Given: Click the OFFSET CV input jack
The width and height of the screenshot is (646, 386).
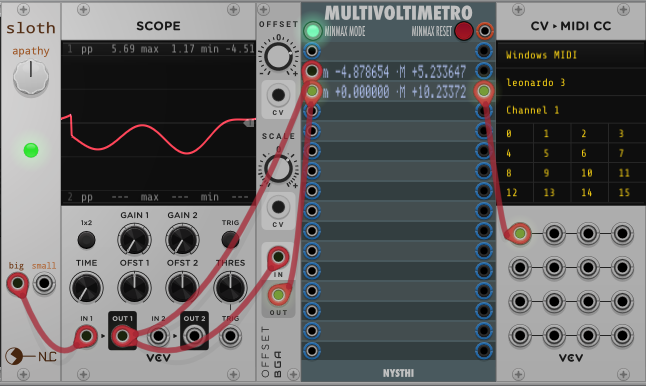Looking at the screenshot, I should [278, 95].
